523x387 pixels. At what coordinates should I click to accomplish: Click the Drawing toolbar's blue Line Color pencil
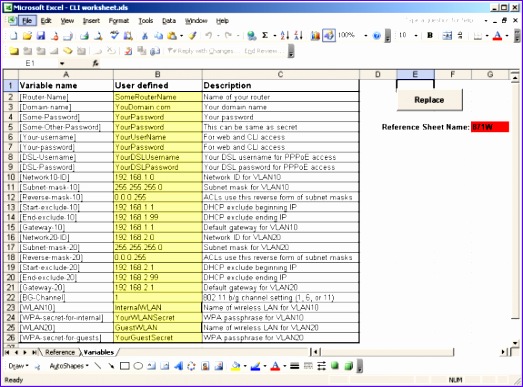click(255, 366)
